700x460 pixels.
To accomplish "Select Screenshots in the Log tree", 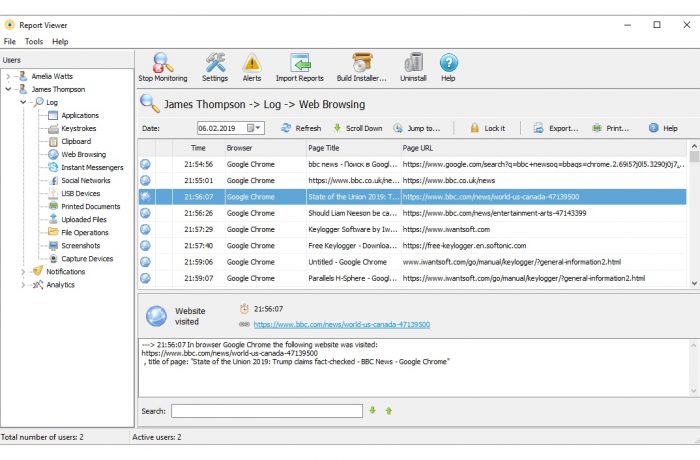I will tap(80, 245).
